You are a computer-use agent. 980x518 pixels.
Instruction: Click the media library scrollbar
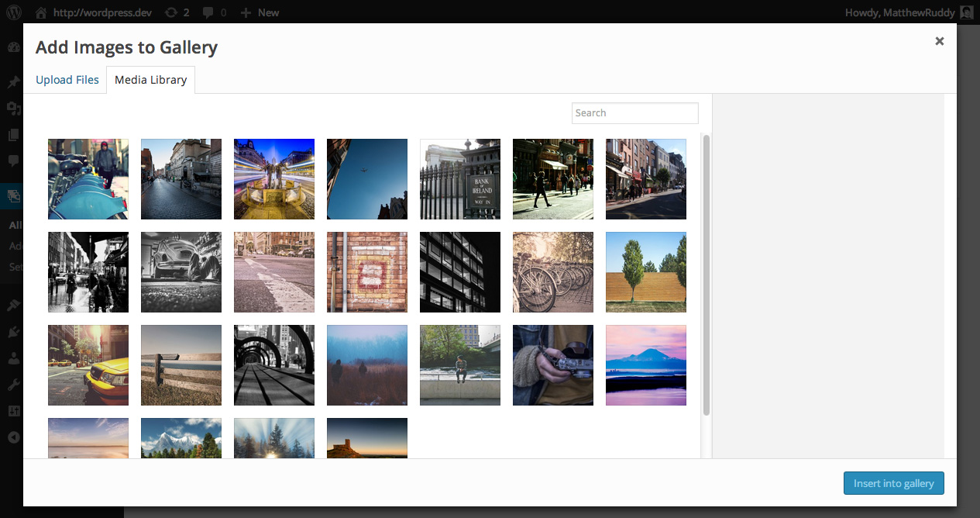pos(706,275)
